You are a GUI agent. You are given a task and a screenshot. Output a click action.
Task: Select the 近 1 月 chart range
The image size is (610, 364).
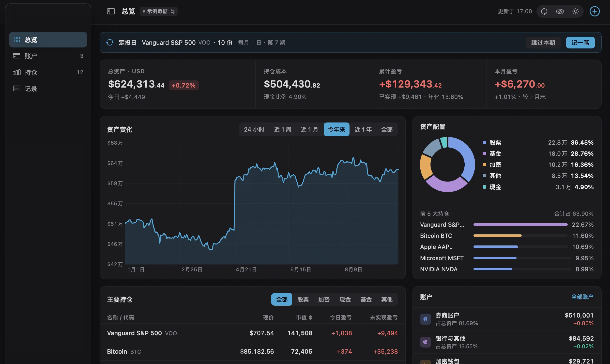(309, 129)
